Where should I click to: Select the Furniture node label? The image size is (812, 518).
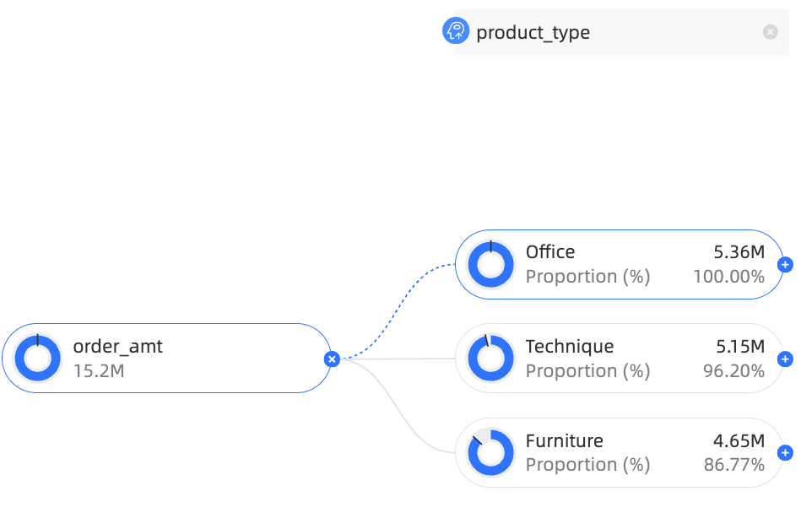point(565,441)
